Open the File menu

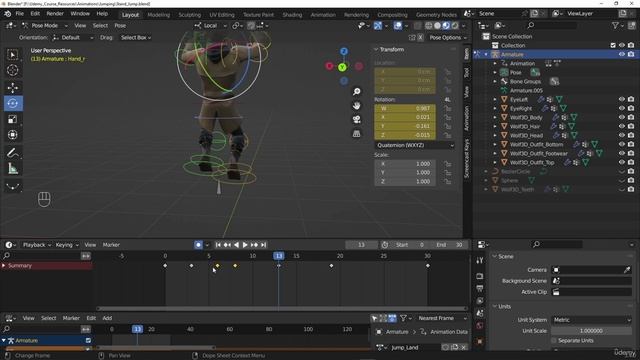[x=20, y=13]
